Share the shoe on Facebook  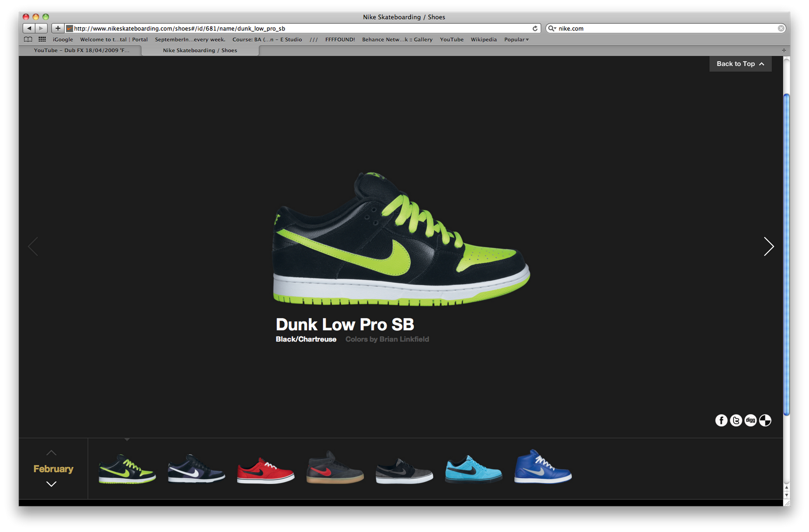click(x=722, y=420)
